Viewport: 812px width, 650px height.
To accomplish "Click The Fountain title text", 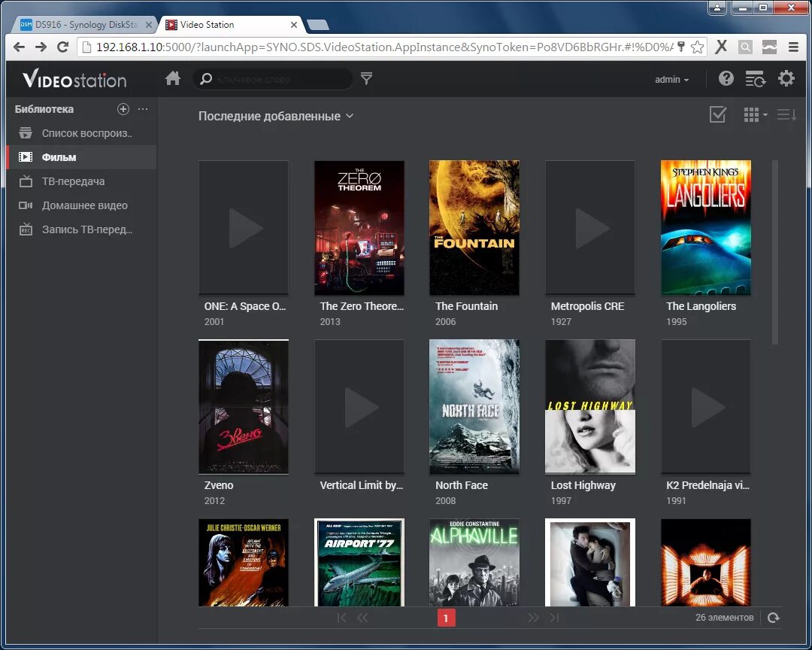I will 467,306.
